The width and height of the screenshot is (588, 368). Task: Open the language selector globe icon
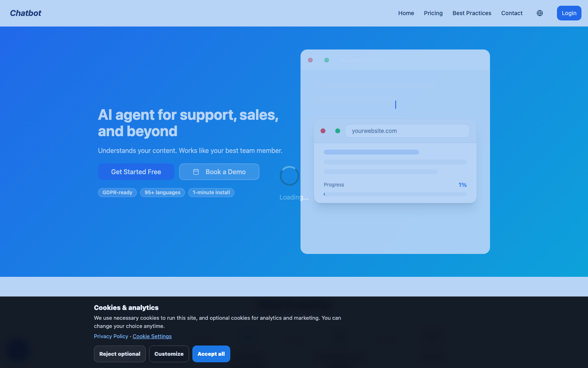pos(540,13)
